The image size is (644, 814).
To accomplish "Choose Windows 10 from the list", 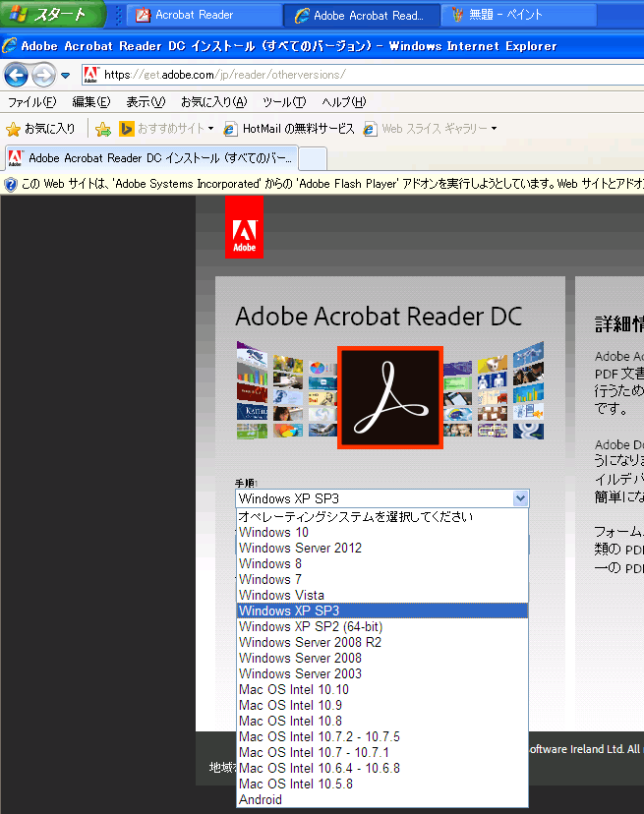I will pos(382,533).
